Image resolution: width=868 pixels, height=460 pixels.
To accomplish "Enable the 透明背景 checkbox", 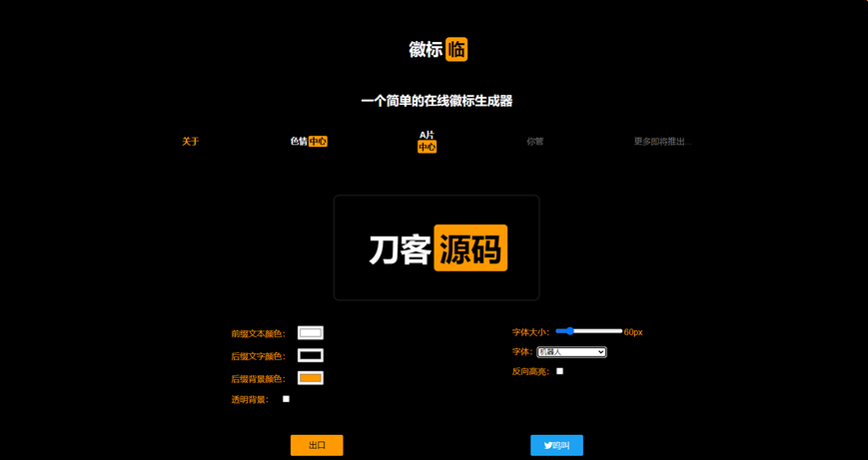I will (x=286, y=399).
